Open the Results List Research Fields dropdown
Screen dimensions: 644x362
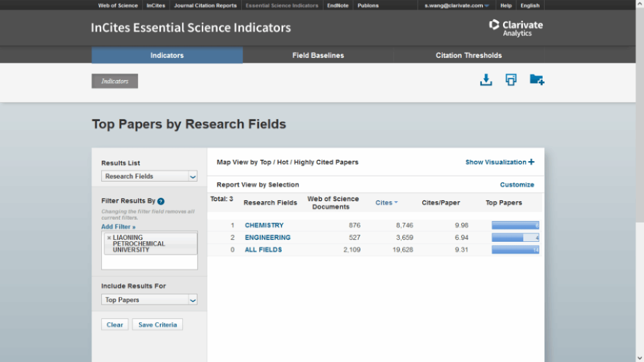(149, 176)
